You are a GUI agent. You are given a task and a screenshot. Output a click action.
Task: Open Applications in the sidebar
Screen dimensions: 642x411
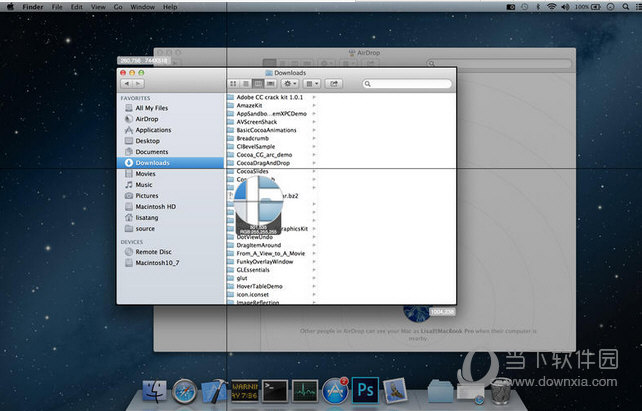coord(153,130)
